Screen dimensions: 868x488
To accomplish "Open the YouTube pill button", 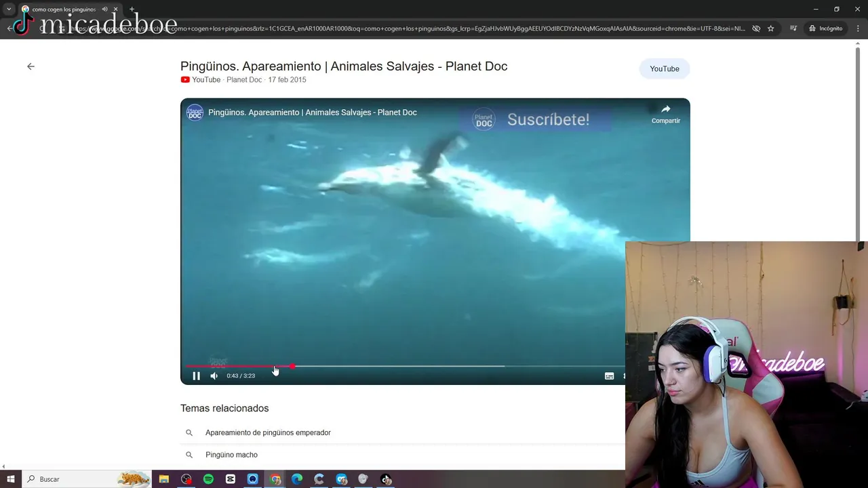I will pos(664,68).
